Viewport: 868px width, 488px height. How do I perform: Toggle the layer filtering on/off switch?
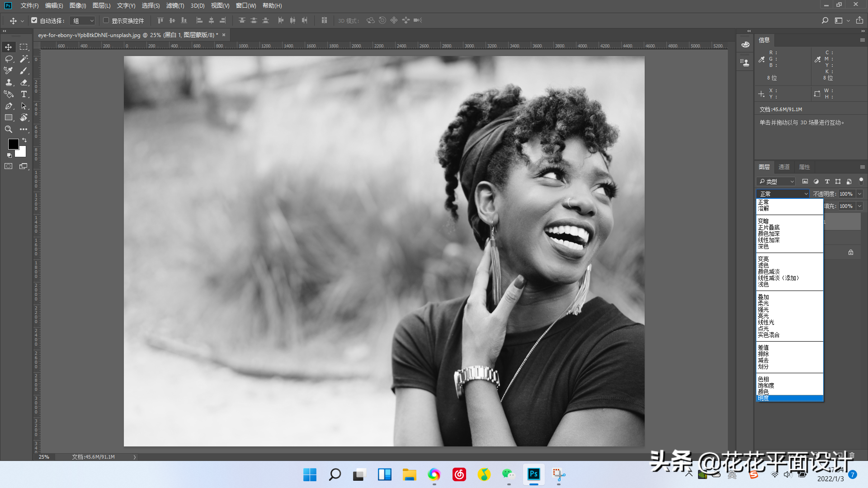(x=861, y=180)
